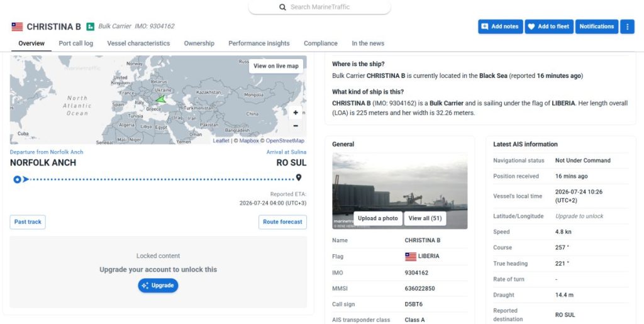The width and height of the screenshot is (644, 324).
Task: Open the three-dot more options menu
Action: coord(627,26)
